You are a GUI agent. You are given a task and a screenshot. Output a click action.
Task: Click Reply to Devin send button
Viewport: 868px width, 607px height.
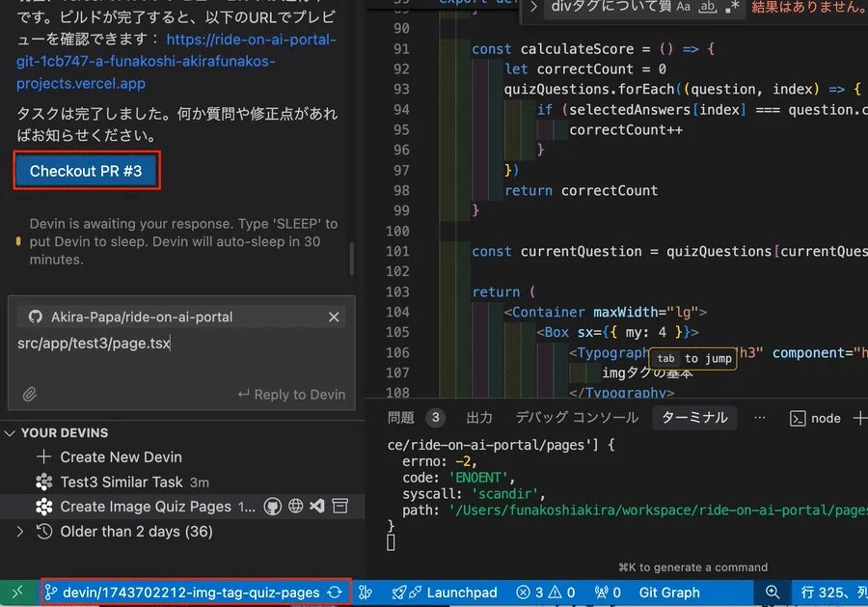[x=291, y=395]
